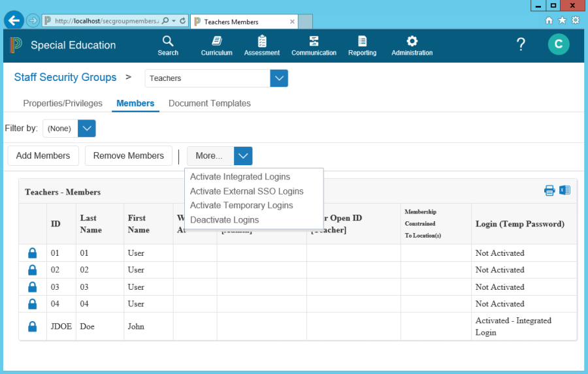The width and height of the screenshot is (588, 374).
Task: Click the lock icon for JDOE row
Action: click(32, 326)
